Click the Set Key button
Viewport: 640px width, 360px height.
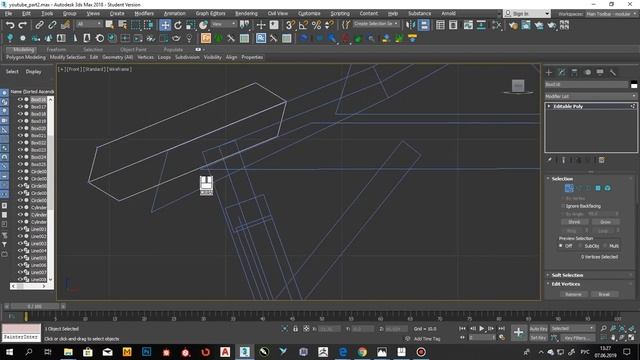coord(538,338)
